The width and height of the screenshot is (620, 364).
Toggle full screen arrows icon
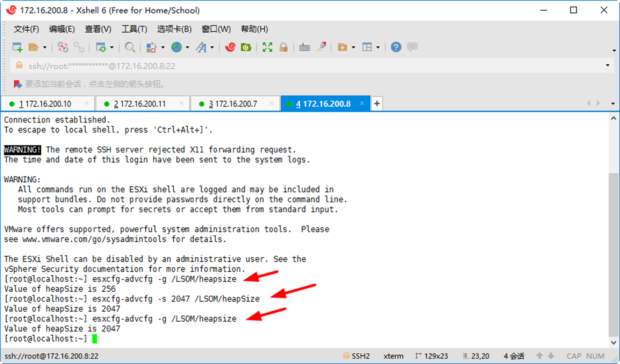click(x=267, y=47)
